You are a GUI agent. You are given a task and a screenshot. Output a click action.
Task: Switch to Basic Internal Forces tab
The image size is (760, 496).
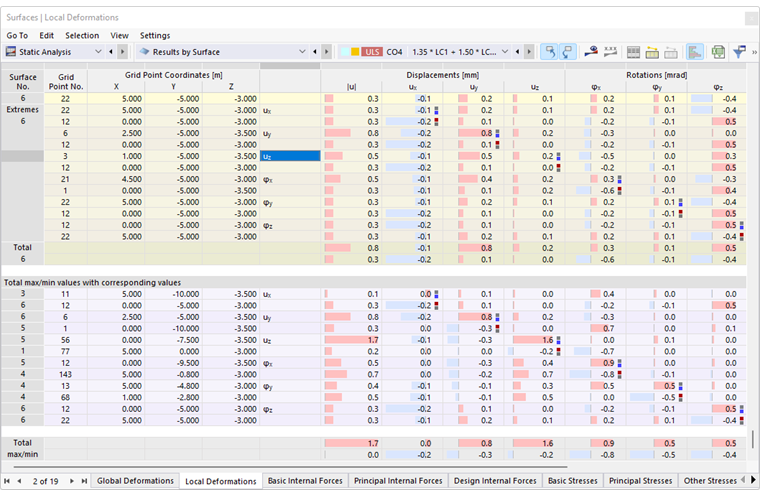point(305,480)
